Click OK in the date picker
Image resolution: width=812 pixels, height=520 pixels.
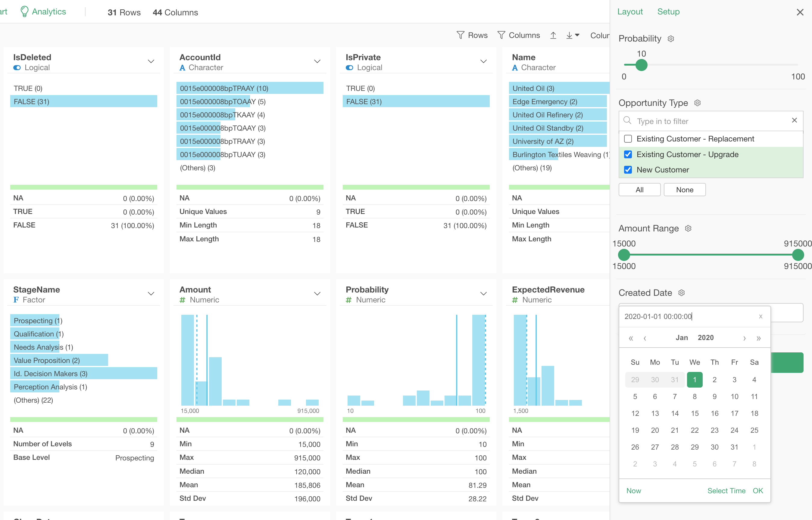(757, 491)
